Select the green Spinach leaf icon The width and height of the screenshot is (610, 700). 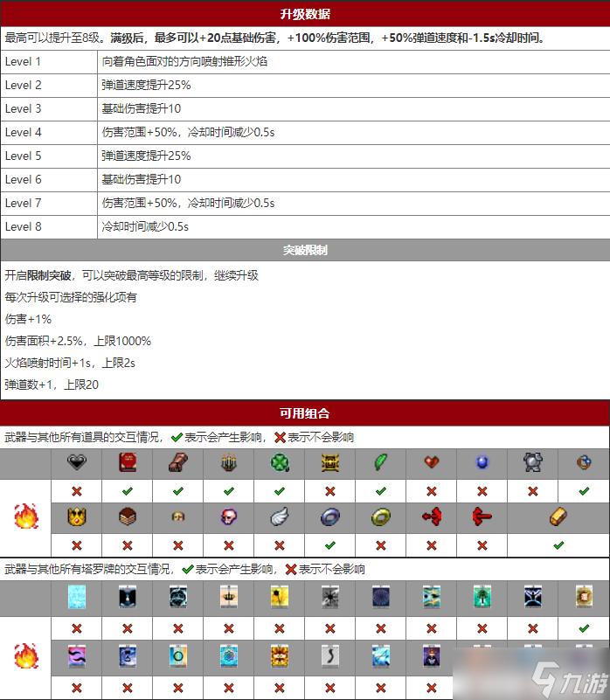pyautogui.click(x=381, y=462)
